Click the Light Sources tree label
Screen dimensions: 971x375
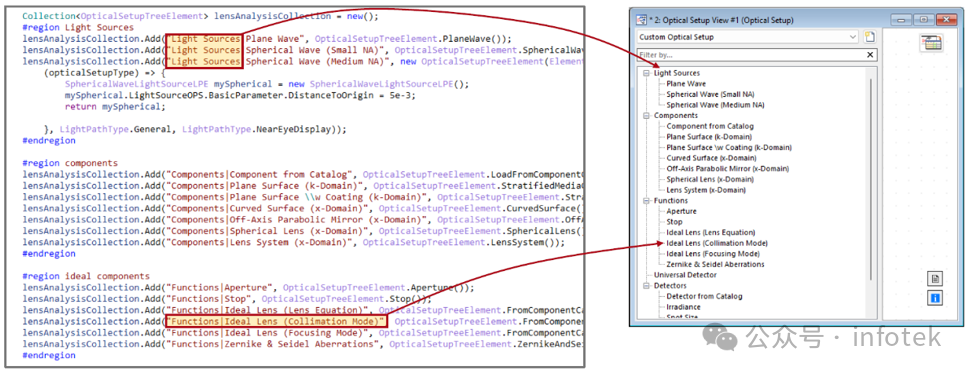677,73
